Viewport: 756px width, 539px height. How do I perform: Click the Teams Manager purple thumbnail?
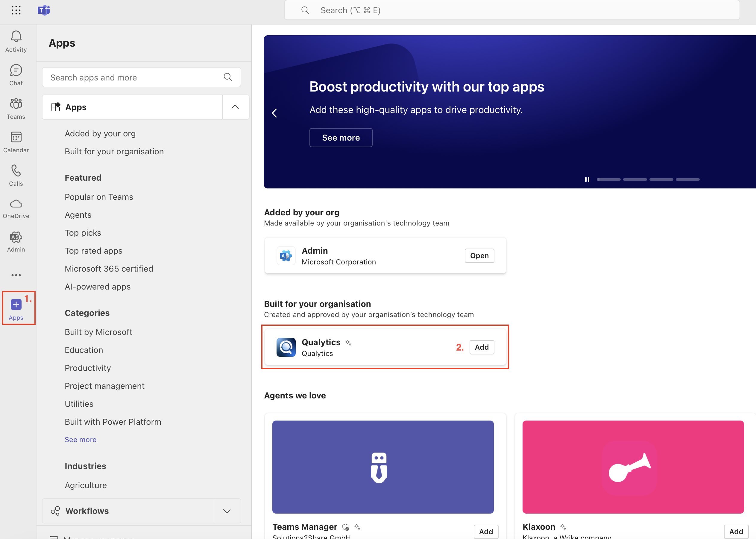[383, 467]
